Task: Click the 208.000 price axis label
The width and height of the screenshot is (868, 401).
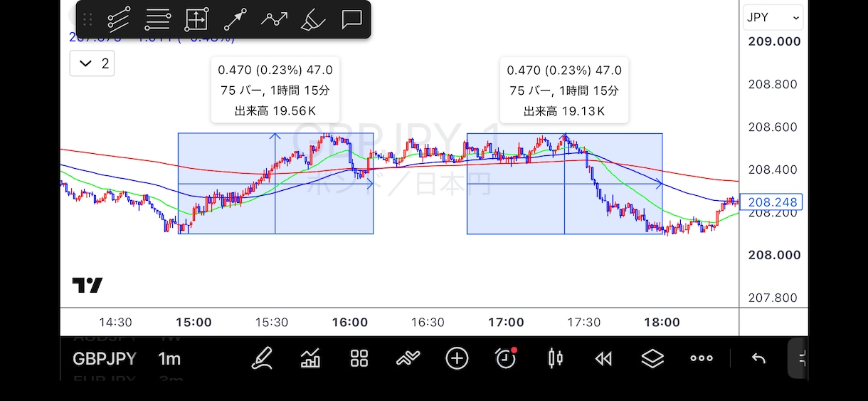Action: click(774, 255)
